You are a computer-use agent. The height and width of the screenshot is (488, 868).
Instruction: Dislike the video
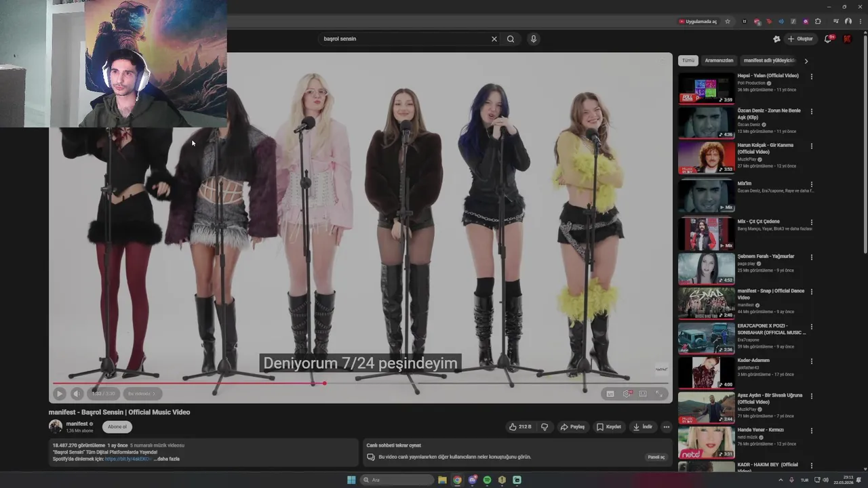[544, 427]
